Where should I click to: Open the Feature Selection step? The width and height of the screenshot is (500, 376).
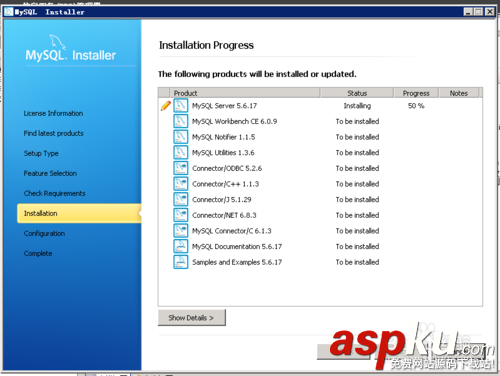(50, 173)
